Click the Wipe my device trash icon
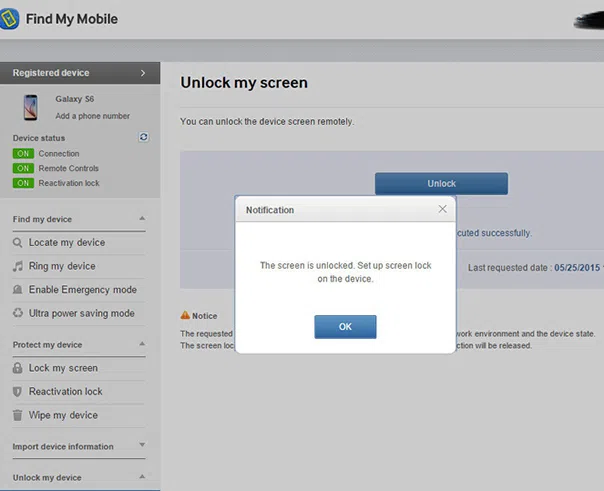604x491 pixels. [x=17, y=415]
